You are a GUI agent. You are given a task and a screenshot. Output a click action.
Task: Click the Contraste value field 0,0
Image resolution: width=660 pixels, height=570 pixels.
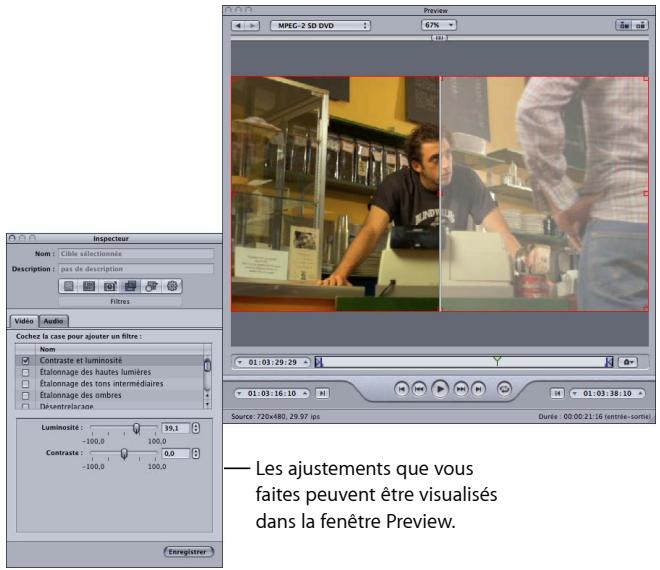pos(176,453)
